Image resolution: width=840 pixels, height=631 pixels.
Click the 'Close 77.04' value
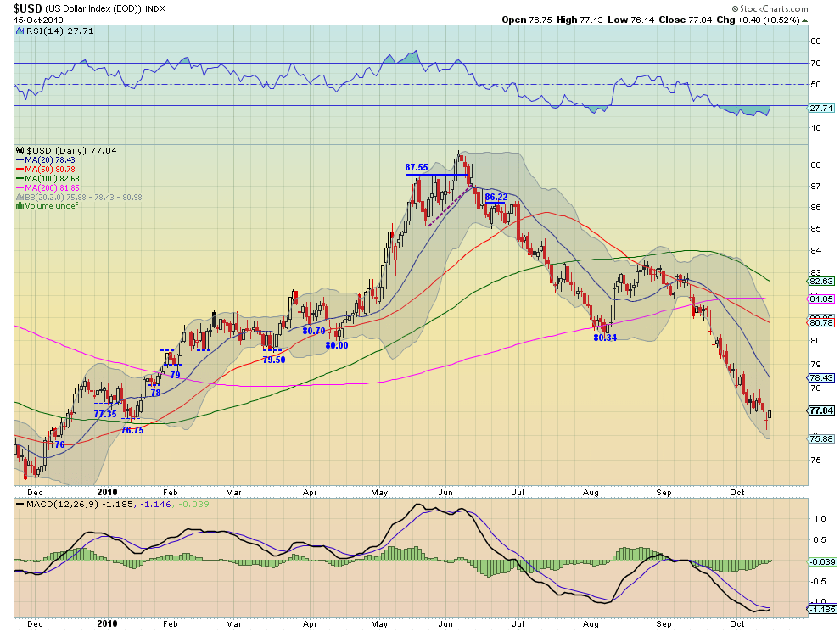click(x=686, y=20)
